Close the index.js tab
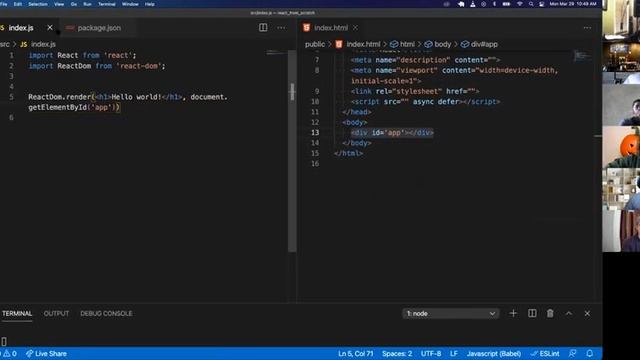 (50, 28)
